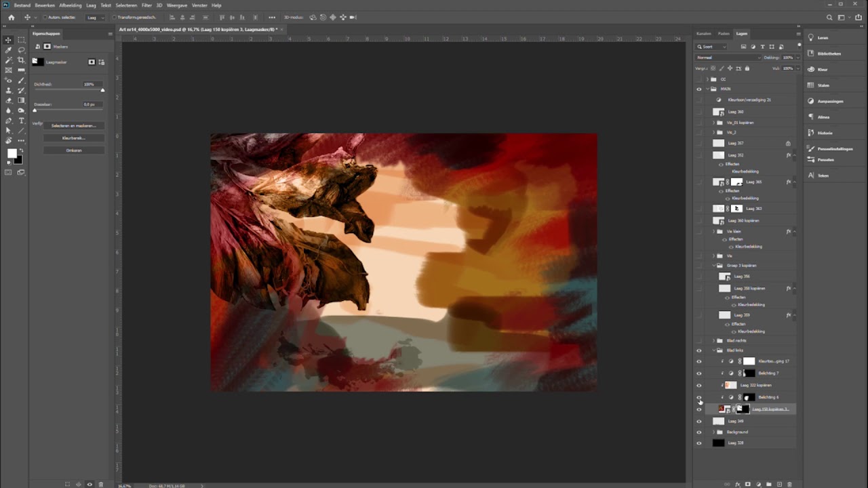Hide the Blad links group eye
Screen dimensions: 868x488
pos(699,350)
